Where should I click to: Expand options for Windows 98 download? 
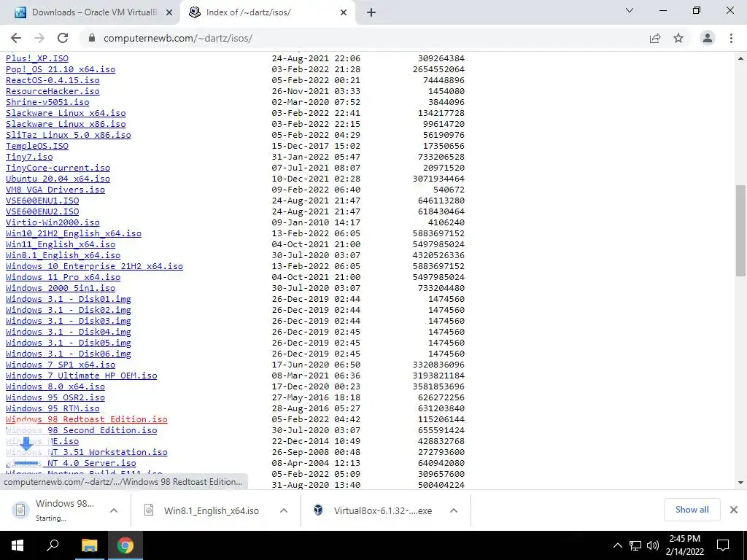(113, 510)
